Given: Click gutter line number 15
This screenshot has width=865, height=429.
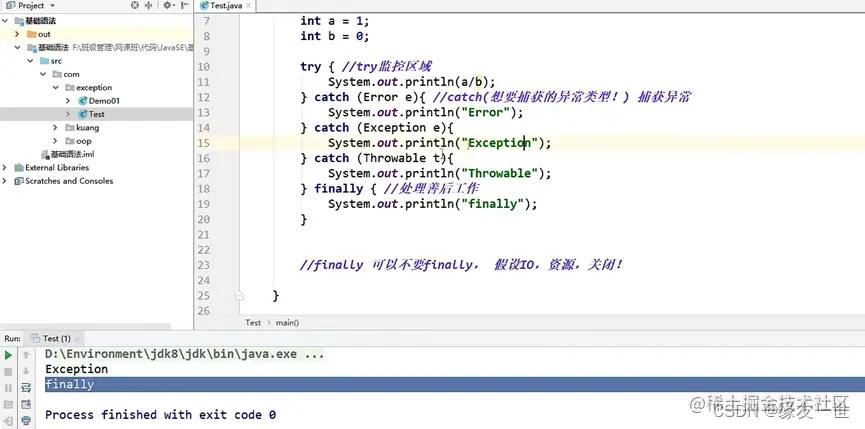Looking at the screenshot, I should [203, 143].
